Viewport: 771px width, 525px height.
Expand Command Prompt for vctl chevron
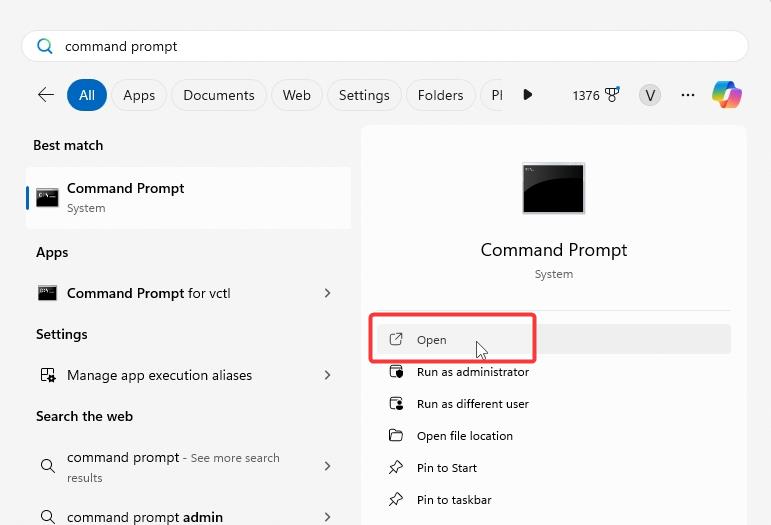(327, 293)
